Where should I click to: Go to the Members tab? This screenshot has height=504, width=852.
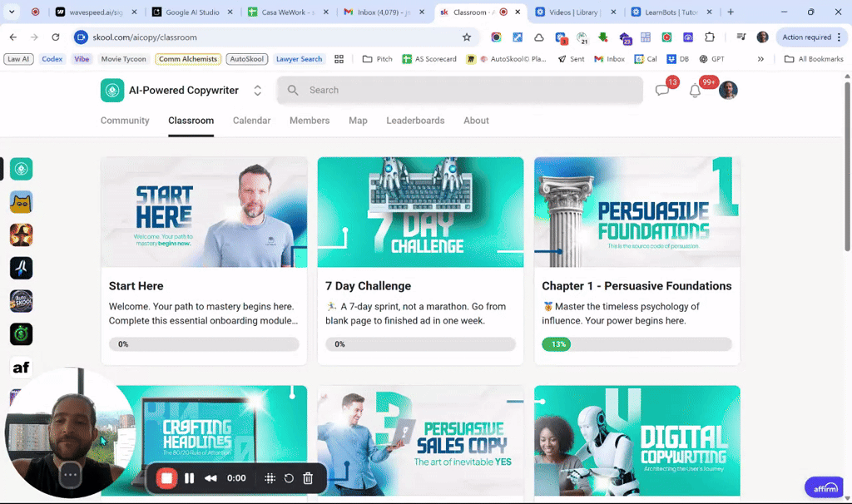[310, 121]
